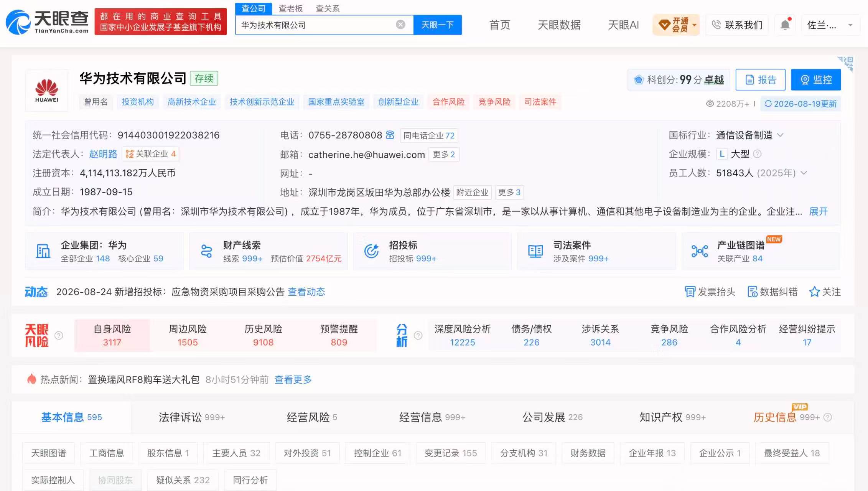
Task: Click the 关联企业 4 badge
Action: tap(151, 154)
